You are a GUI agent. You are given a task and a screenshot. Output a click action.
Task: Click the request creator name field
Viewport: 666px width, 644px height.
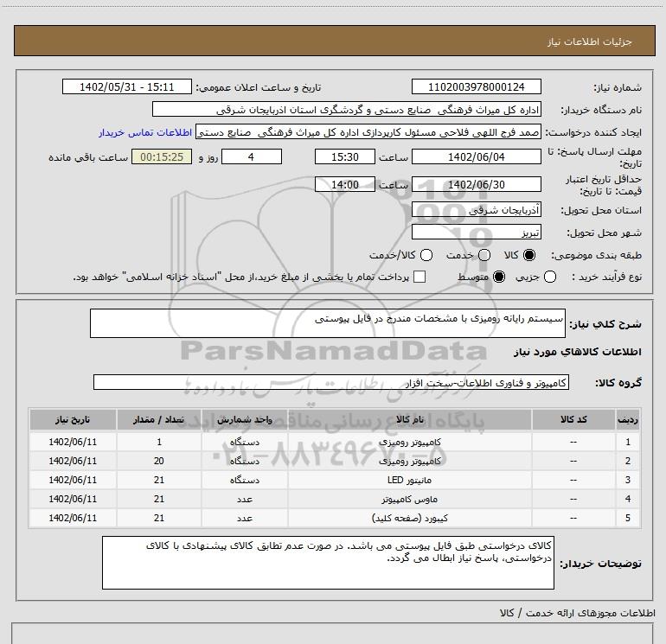pos(368,132)
